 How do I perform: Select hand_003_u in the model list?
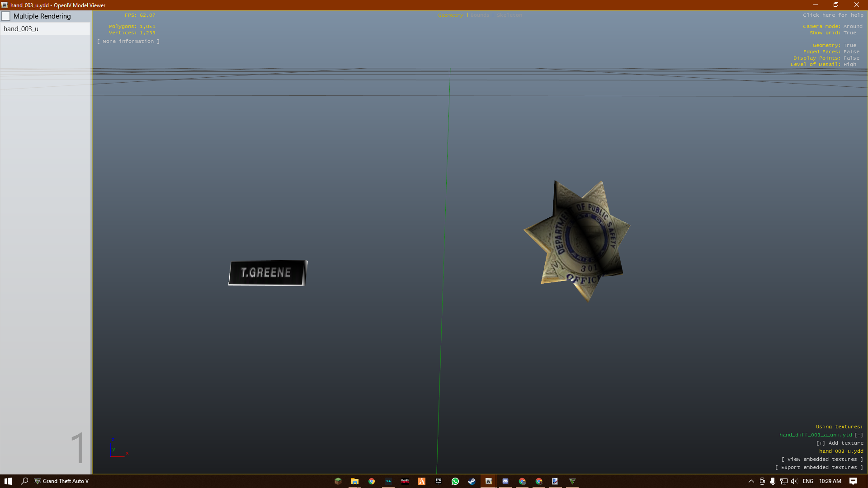coord(21,29)
